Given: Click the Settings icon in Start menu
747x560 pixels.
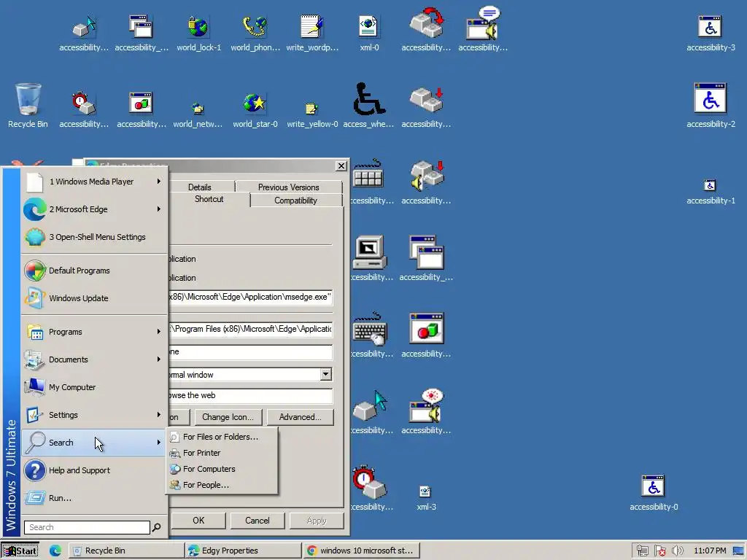Looking at the screenshot, I should pyautogui.click(x=35, y=415).
